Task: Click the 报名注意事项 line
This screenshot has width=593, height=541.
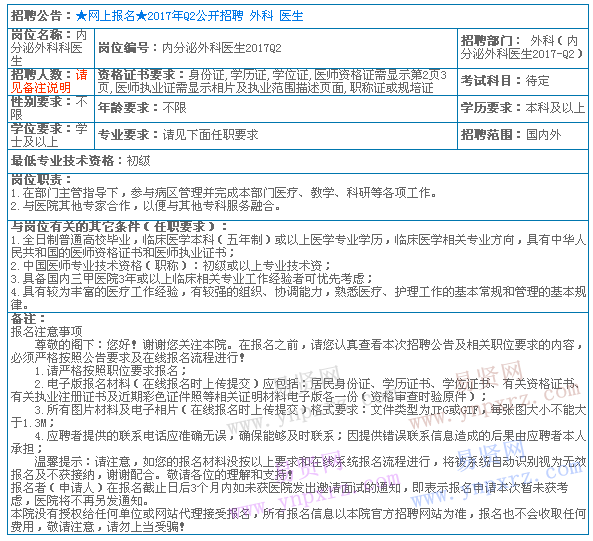Action: pos(47,332)
